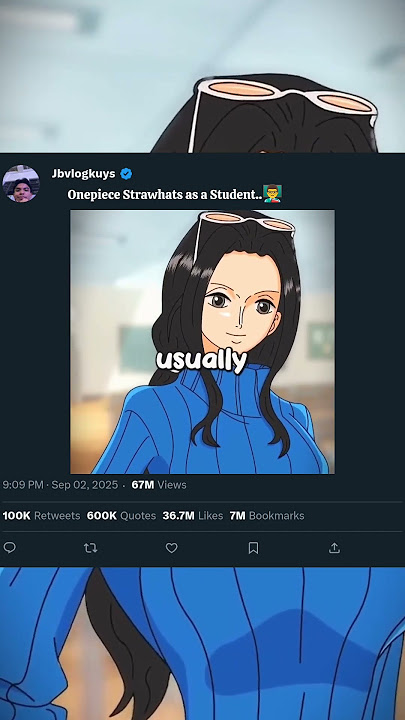This screenshot has width=405, height=720.
Task: Bookmark the post using the bookmark icon
Action: click(x=253, y=548)
